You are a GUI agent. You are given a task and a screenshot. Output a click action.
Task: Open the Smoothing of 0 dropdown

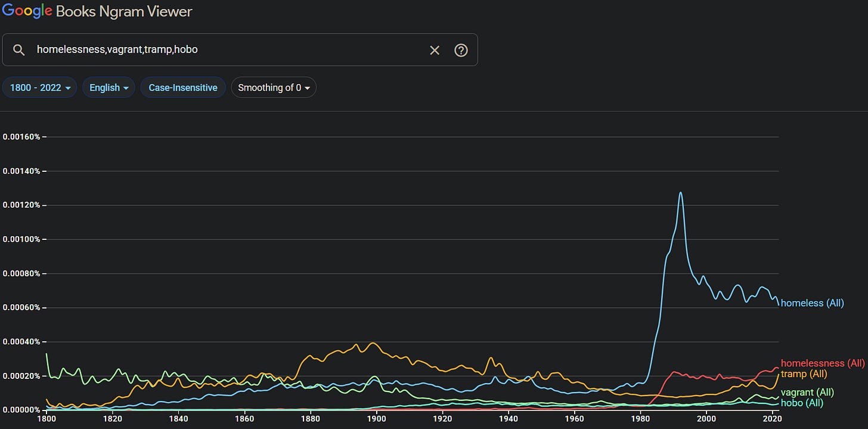274,88
